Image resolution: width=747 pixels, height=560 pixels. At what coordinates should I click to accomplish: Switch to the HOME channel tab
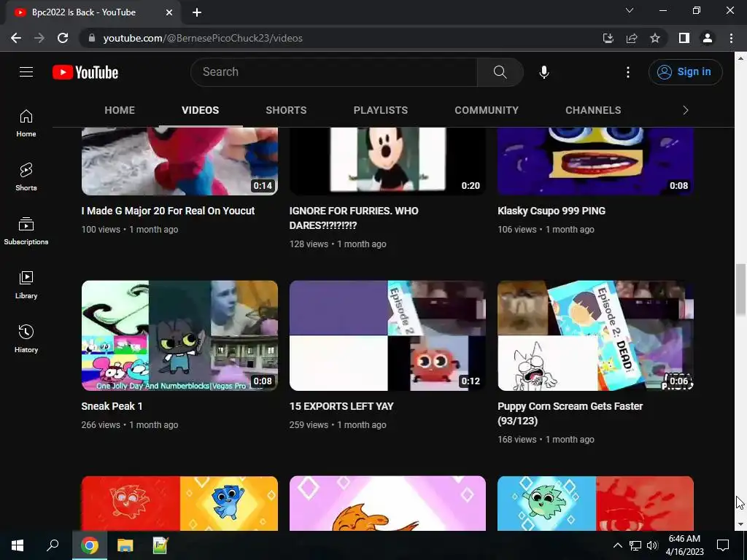point(120,110)
